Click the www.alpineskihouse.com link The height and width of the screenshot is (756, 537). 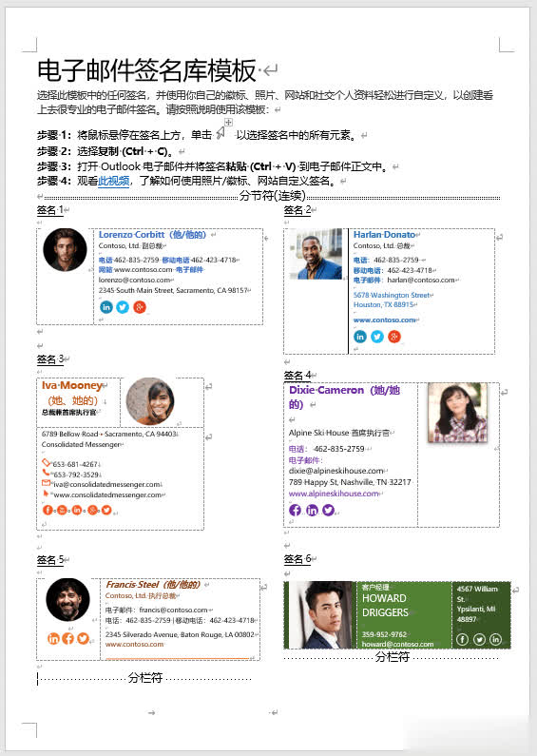point(334,494)
